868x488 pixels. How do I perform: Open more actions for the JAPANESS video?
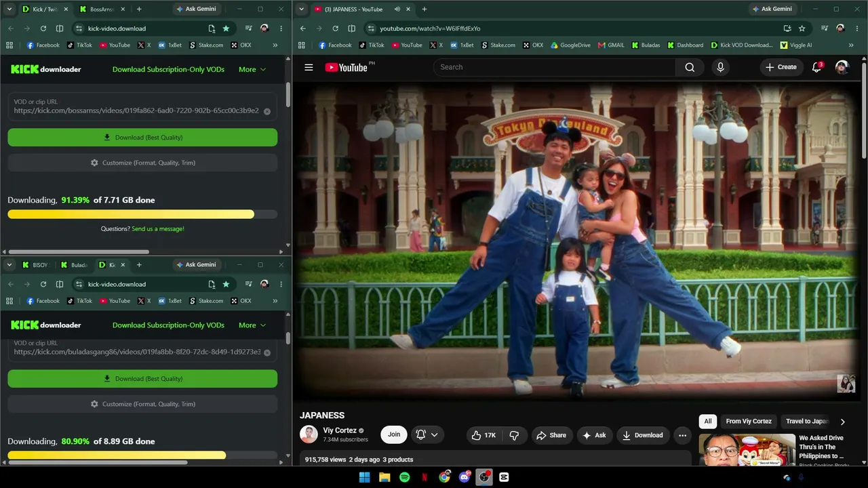click(683, 435)
